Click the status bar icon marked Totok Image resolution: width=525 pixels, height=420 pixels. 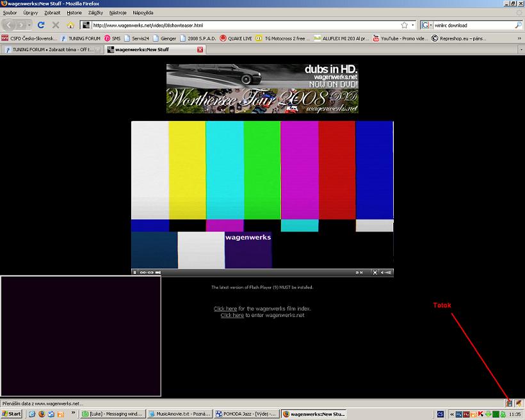[509, 403]
